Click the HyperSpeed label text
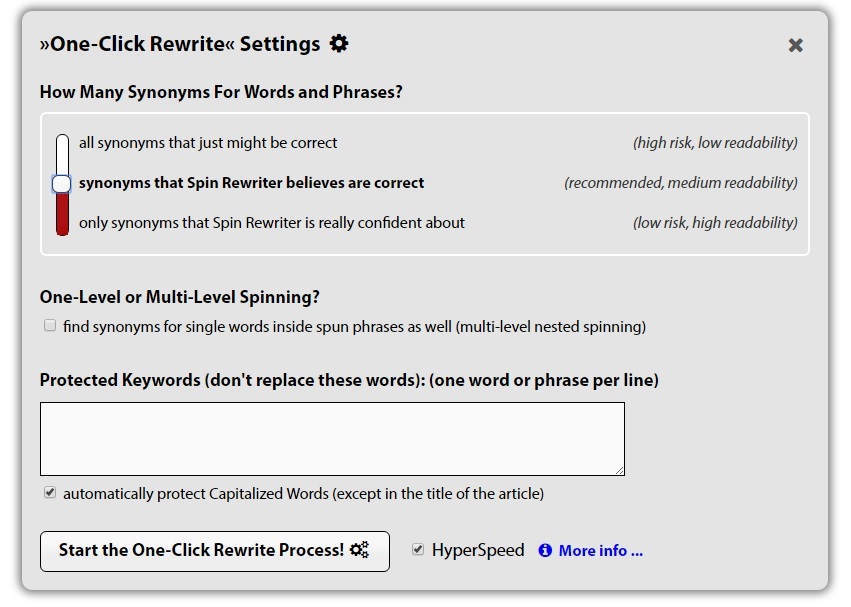 (x=478, y=550)
